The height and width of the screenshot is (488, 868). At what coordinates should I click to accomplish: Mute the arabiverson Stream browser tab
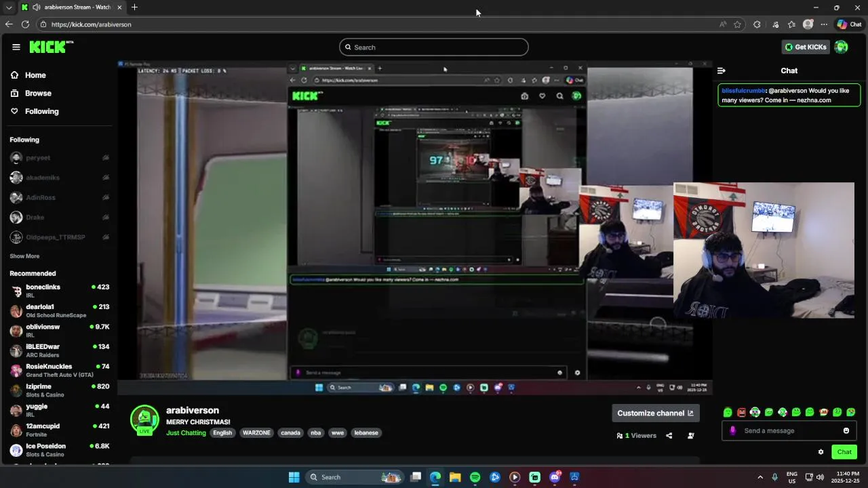coord(35,7)
